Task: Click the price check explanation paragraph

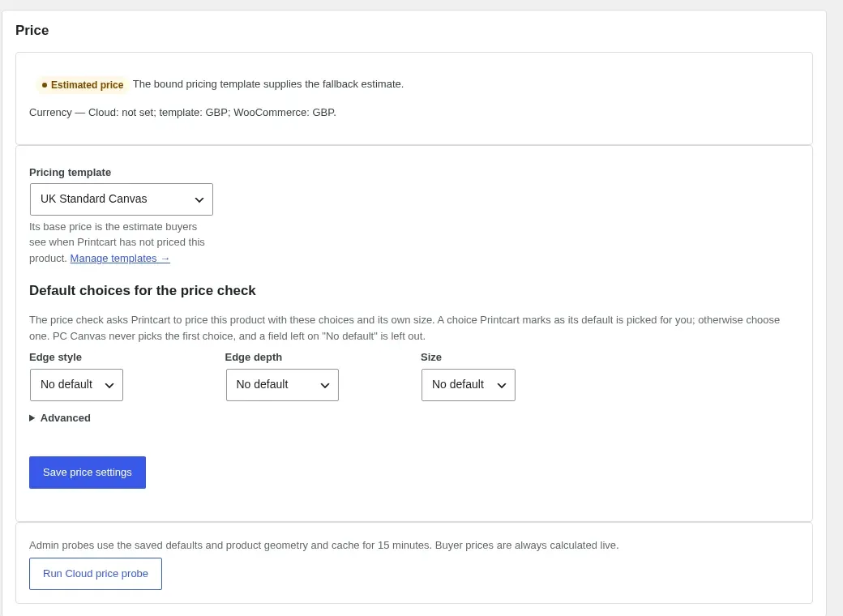Action: (x=404, y=328)
